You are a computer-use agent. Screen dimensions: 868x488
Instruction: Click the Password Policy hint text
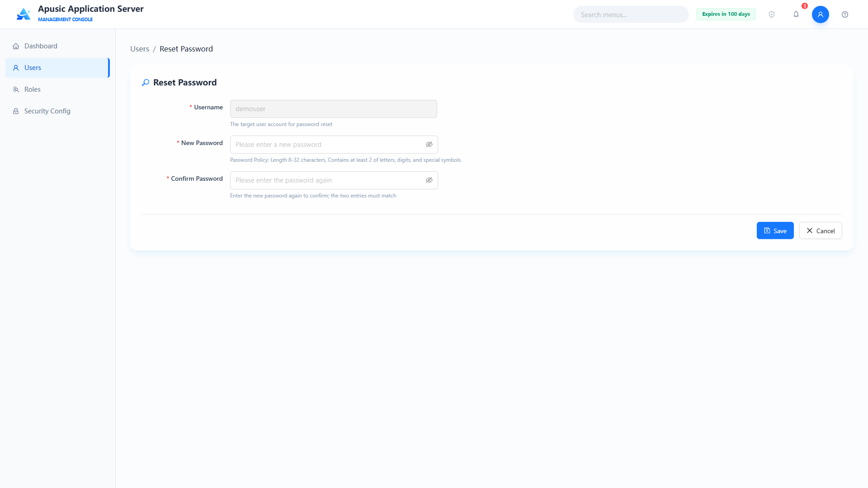pos(345,160)
